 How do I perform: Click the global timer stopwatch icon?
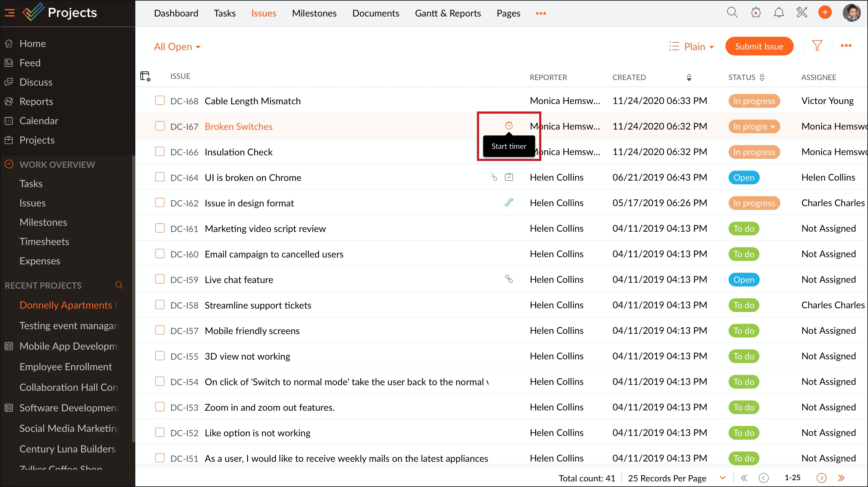755,13
